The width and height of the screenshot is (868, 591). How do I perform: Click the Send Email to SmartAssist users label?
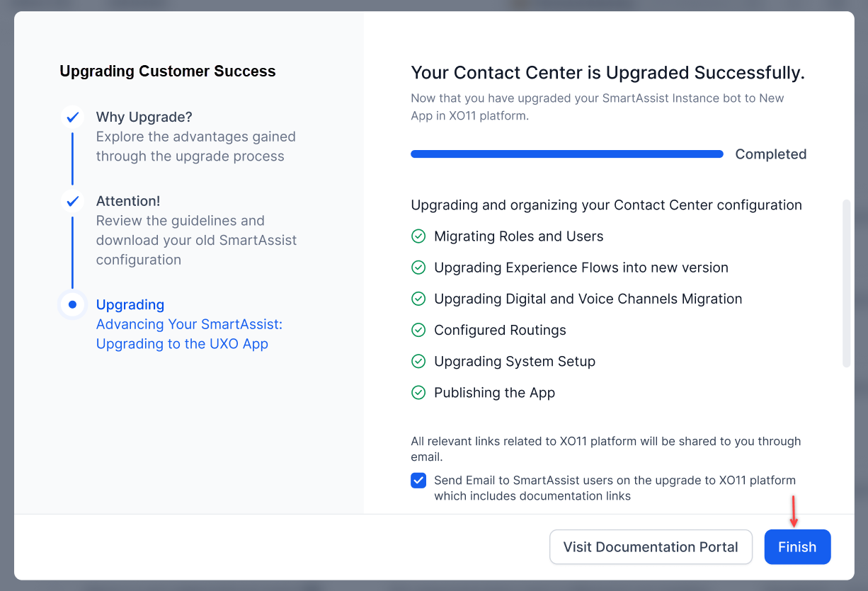tap(615, 488)
